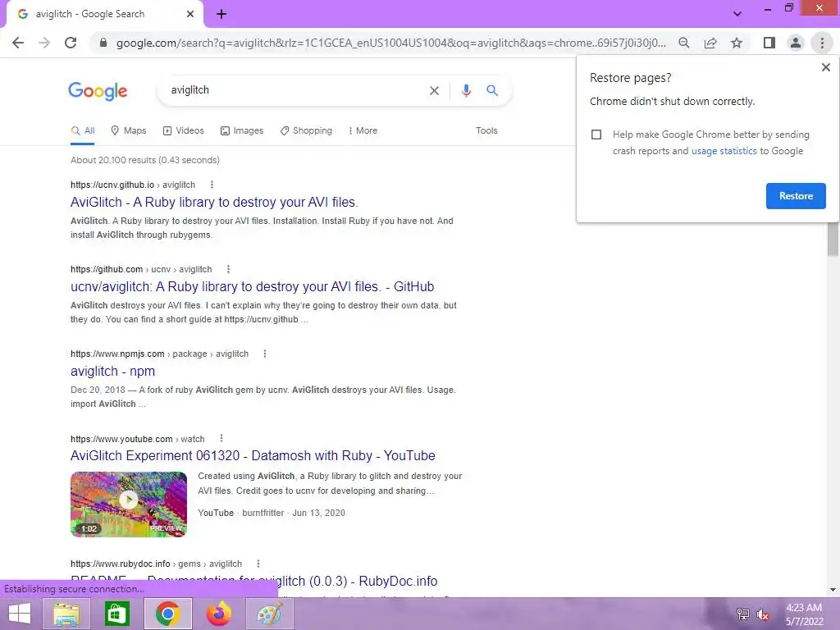Open Microsoft Store from taskbar
This screenshot has height=630, width=840.
tap(116, 614)
